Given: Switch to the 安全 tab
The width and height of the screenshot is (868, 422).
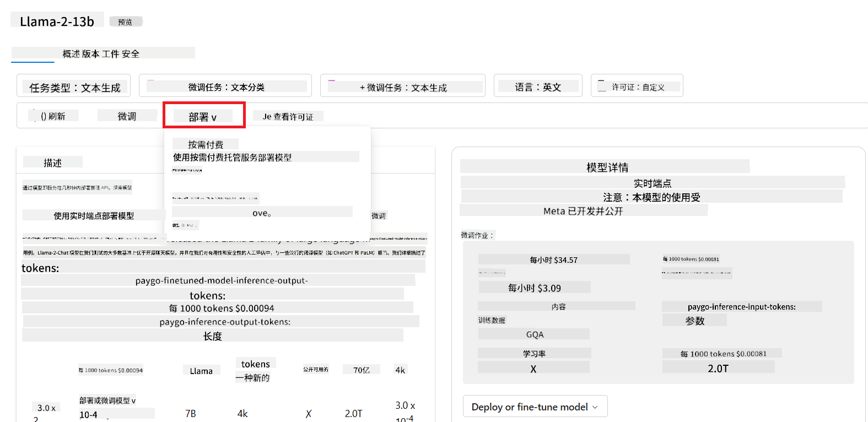Looking at the screenshot, I should (x=131, y=53).
